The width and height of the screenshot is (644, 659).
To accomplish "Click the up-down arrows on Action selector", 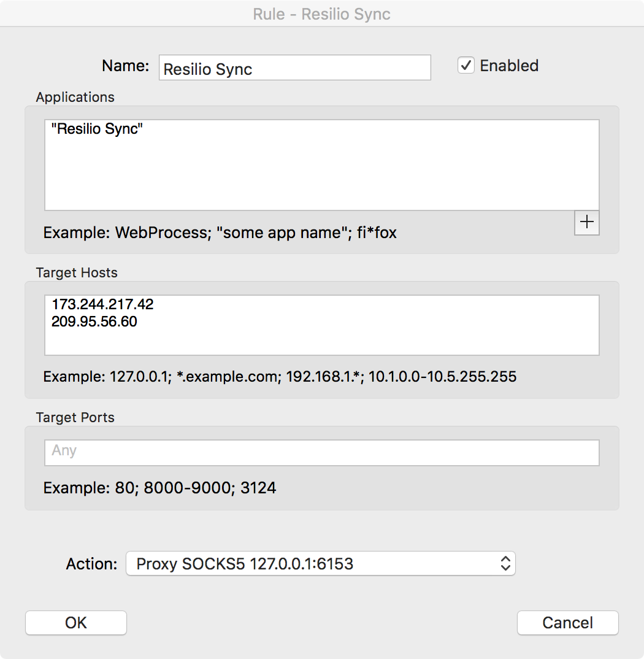I will pos(505,564).
